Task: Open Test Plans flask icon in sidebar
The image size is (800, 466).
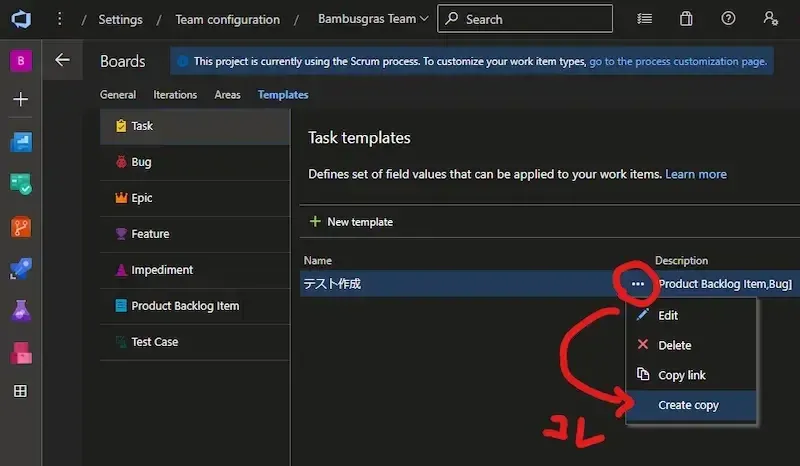Action: (x=21, y=311)
